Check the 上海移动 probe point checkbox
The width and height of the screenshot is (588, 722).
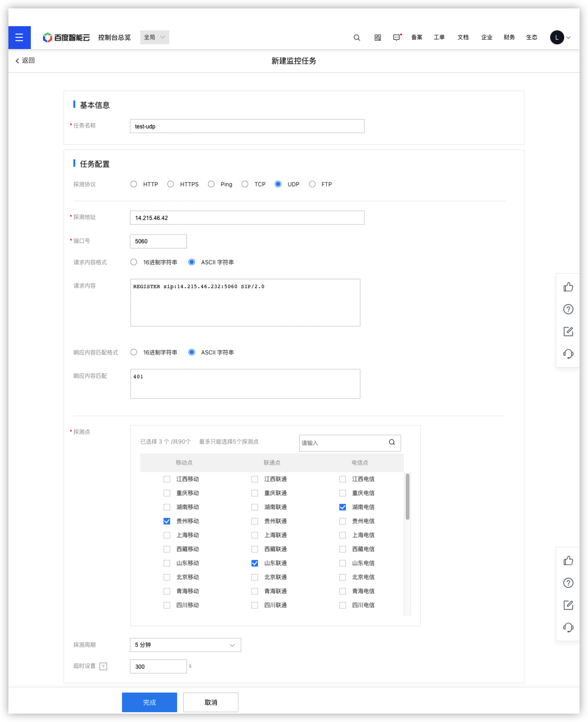click(x=167, y=535)
